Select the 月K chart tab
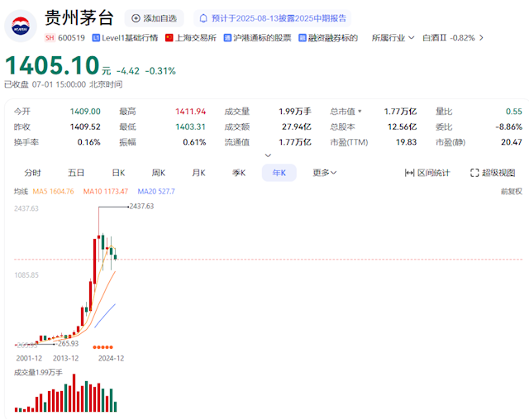Image resolution: width=529 pixels, height=420 pixels. pos(198,173)
